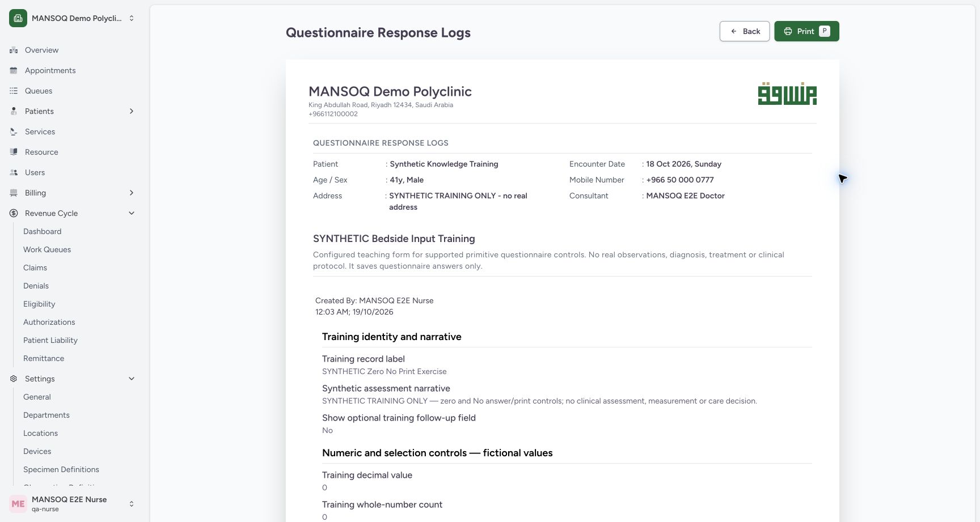
Task: Go back with the Back button
Action: click(x=745, y=31)
